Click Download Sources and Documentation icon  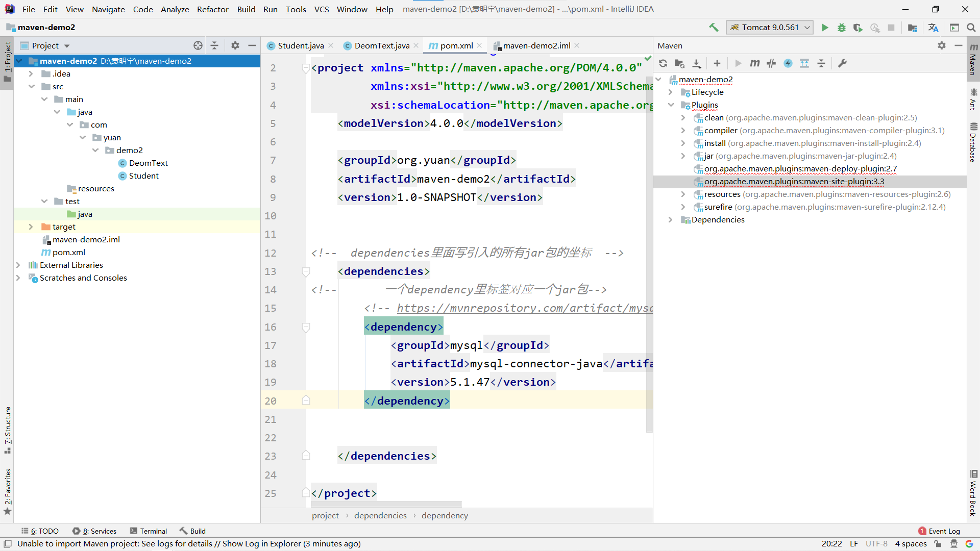point(697,63)
